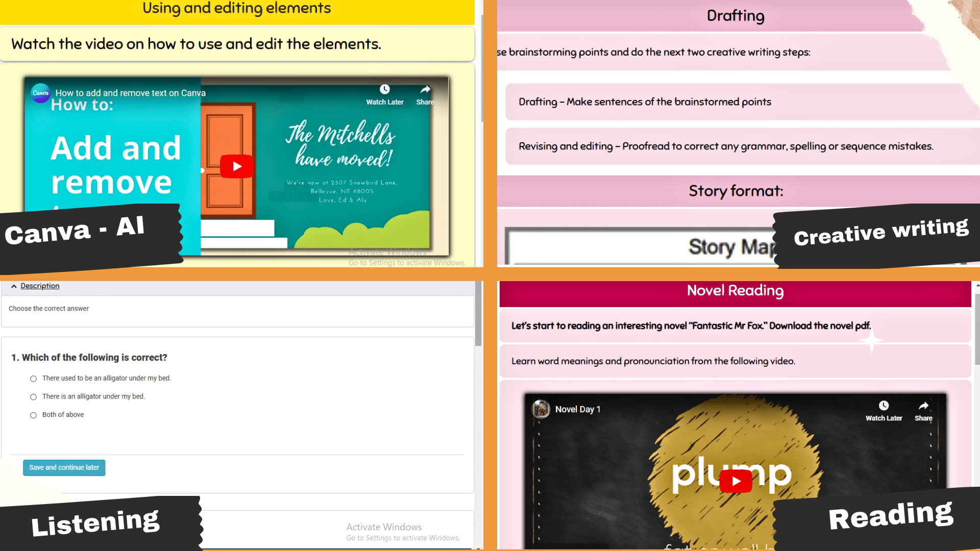Click Watch Later clock on Novel Day 1 video
This screenshot has height=551, width=980.
(x=884, y=406)
